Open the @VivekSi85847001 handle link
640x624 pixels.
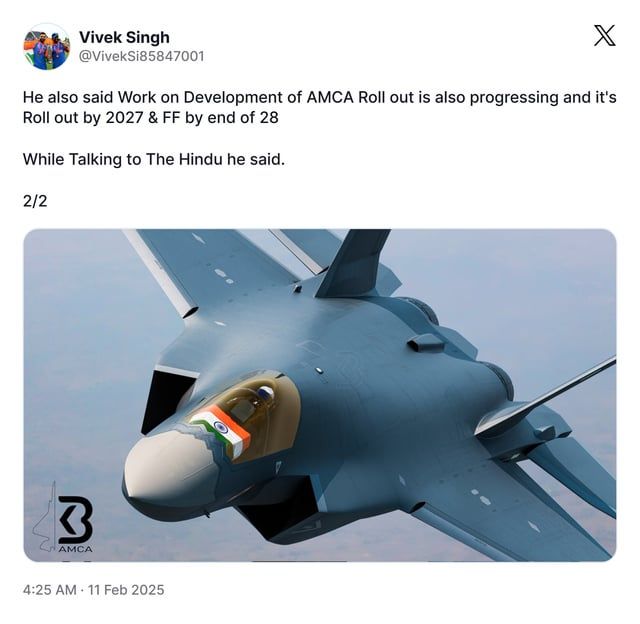tap(141, 56)
